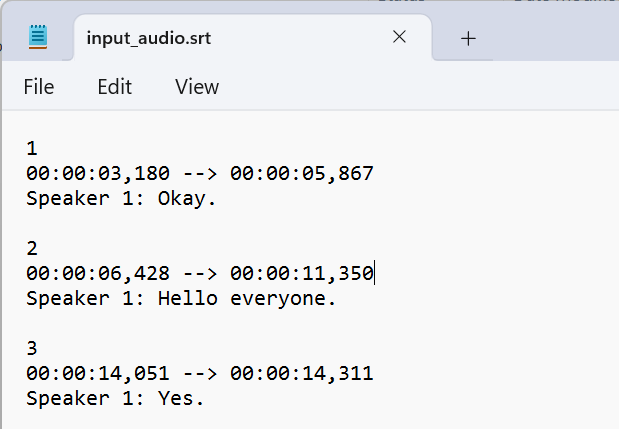Click the start timestamp 00:00:06,428

[98, 273]
